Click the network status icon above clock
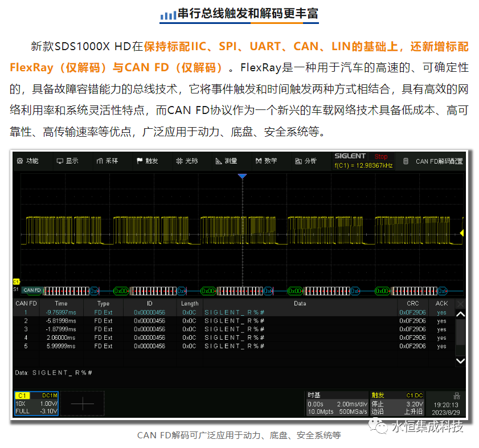 (457, 396)
